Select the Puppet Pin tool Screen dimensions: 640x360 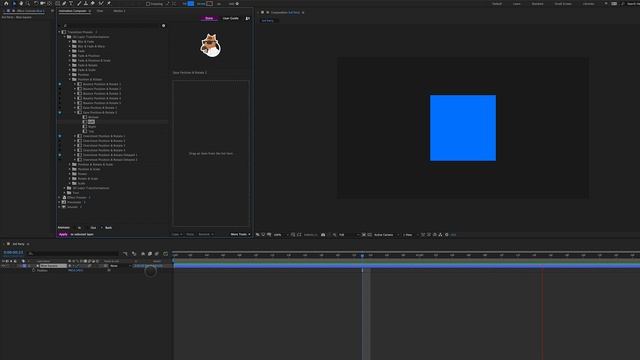click(x=109, y=3)
